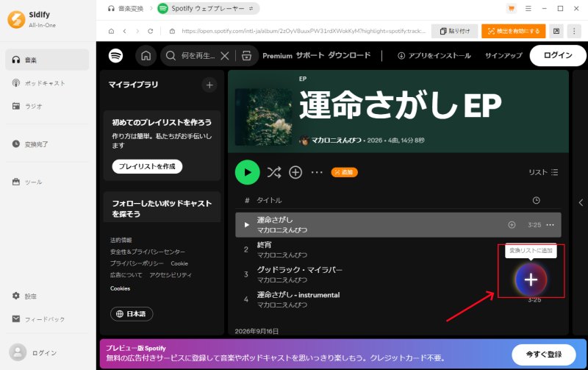Click the Spotify URL address field
The height and width of the screenshot is (370, 588).
[x=304, y=31]
